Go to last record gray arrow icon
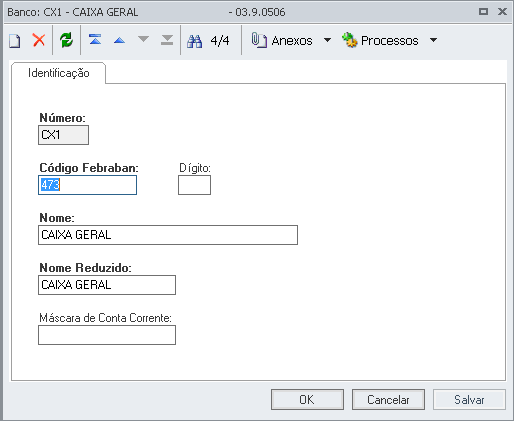514x421 pixels. point(167,40)
